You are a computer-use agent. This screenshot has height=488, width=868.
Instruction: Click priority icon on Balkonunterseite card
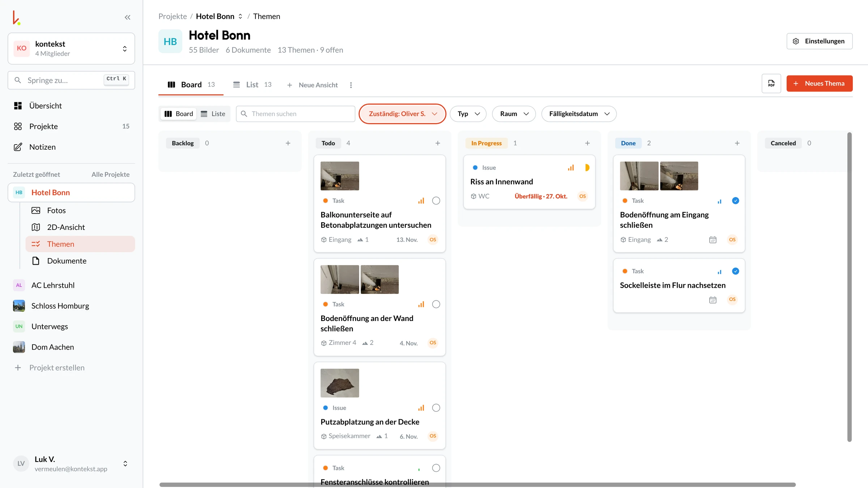point(421,201)
